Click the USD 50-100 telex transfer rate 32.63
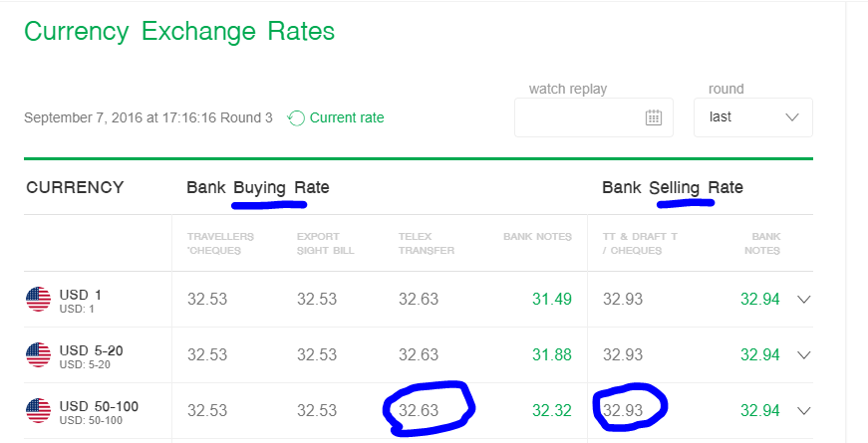The width and height of the screenshot is (868, 443). click(419, 410)
